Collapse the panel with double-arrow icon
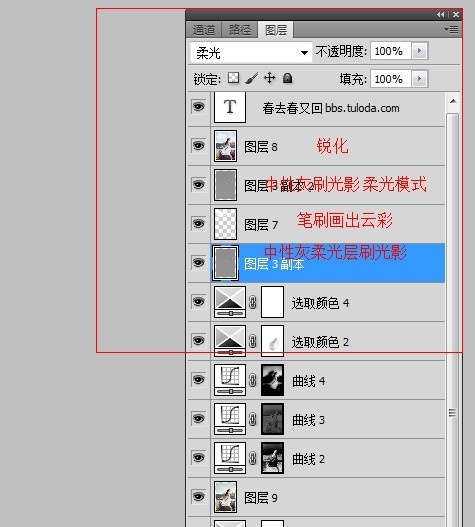Viewport: 475px width, 527px height. tap(440, 14)
